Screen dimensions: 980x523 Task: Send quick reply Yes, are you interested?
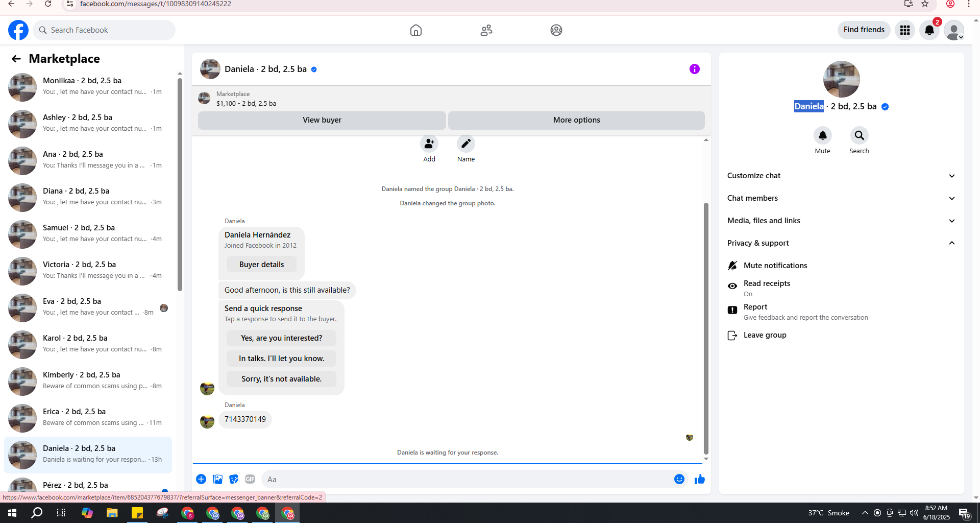[x=281, y=338]
